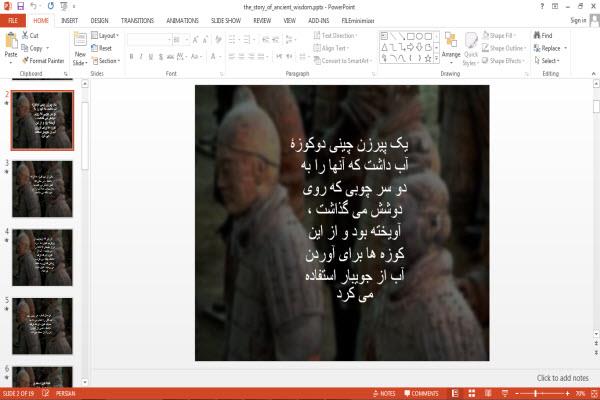Click the Undo icon in title bar
This screenshot has width=600, height=400.
coord(33,6)
